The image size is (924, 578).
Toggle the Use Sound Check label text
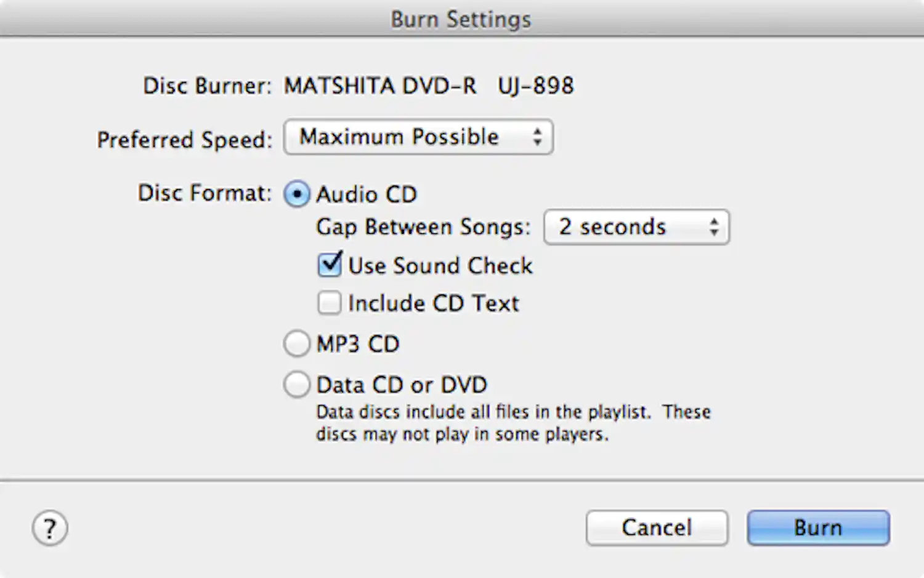click(440, 265)
